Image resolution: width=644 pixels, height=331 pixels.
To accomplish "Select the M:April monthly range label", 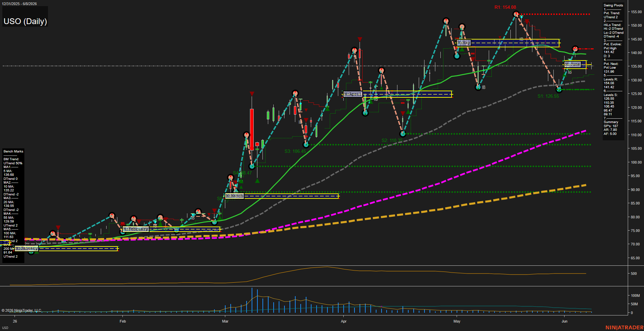I will [x=353, y=94].
